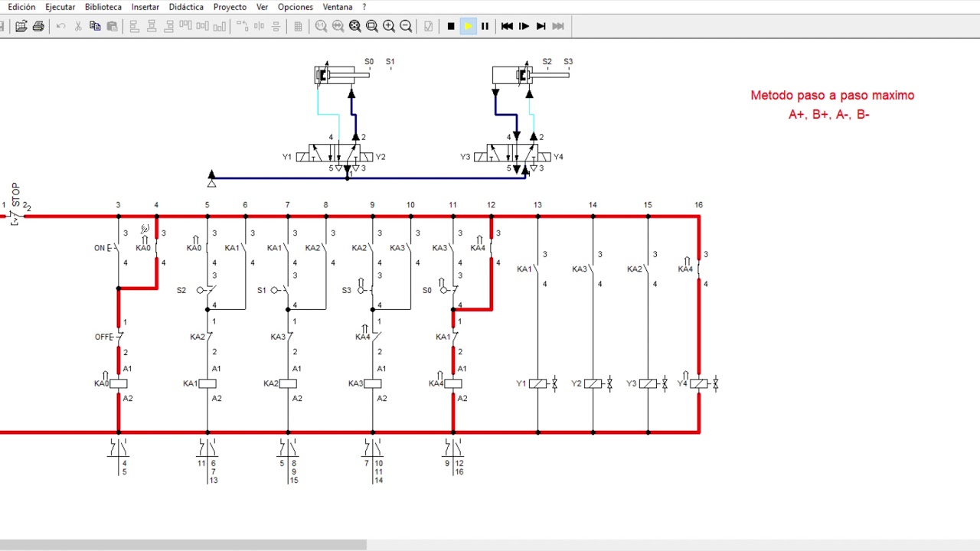
Task: Align selected objects to the bottom
Action: click(x=219, y=26)
